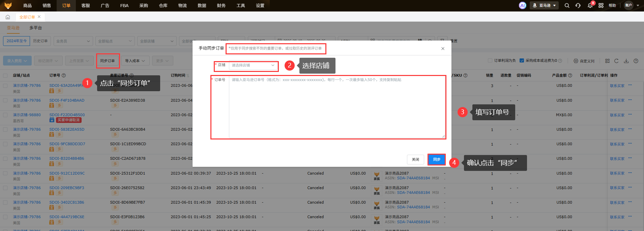Open the app grid icon beside 帮助

tap(601, 5)
